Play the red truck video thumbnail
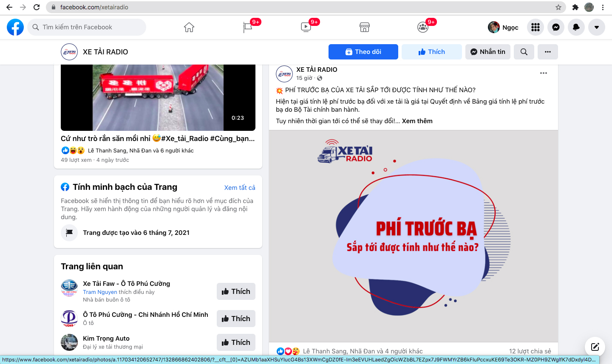 coord(158,98)
